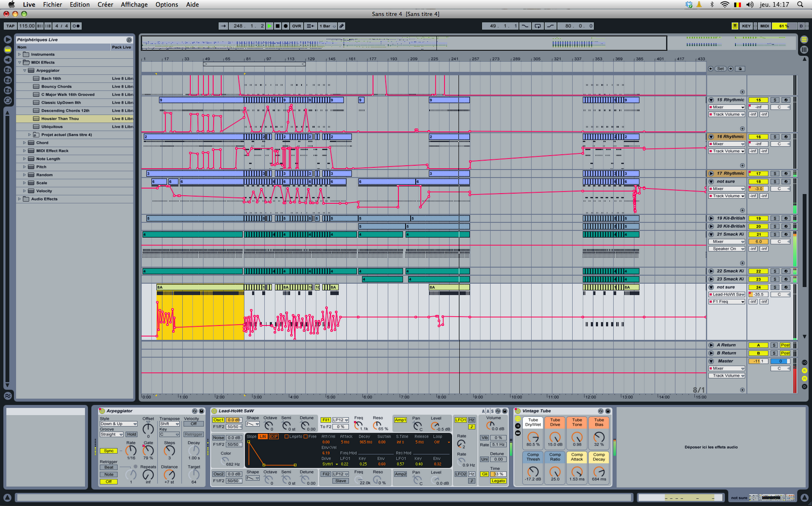Toggle computer MIDI keyboard icon
This screenshot has width=812, height=506.
(735, 26)
